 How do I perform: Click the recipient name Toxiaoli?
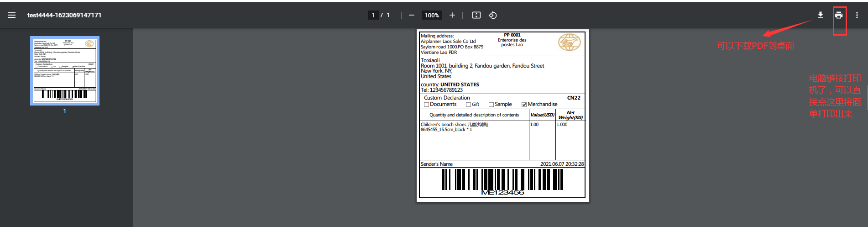[x=430, y=60]
